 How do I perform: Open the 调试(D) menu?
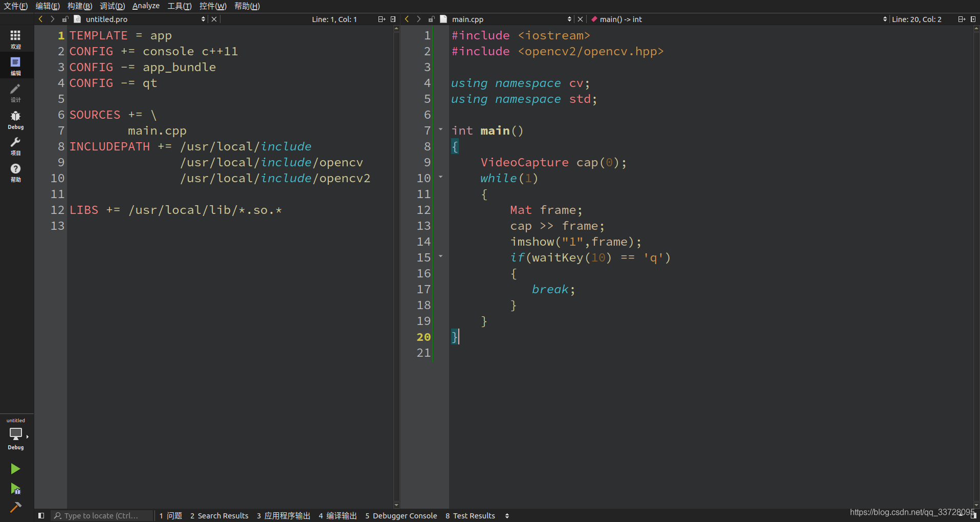[112, 6]
